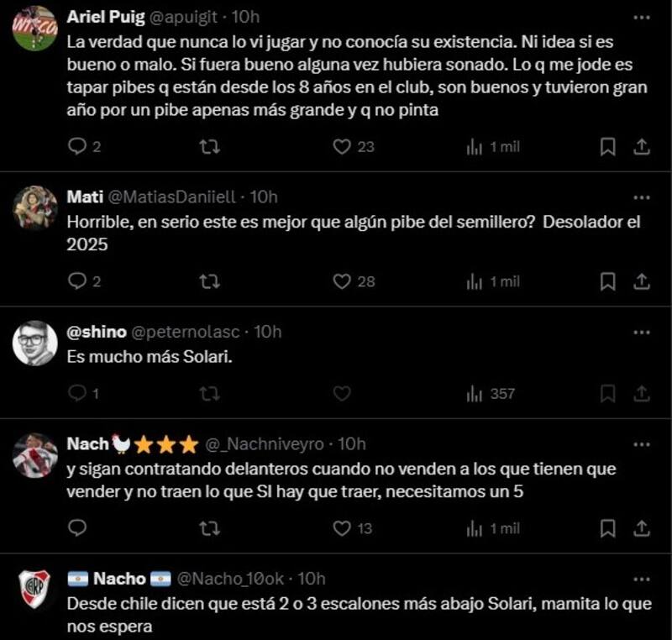Share the @shino tweet
Image resolution: width=672 pixels, height=640 pixels.
[641, 393]
